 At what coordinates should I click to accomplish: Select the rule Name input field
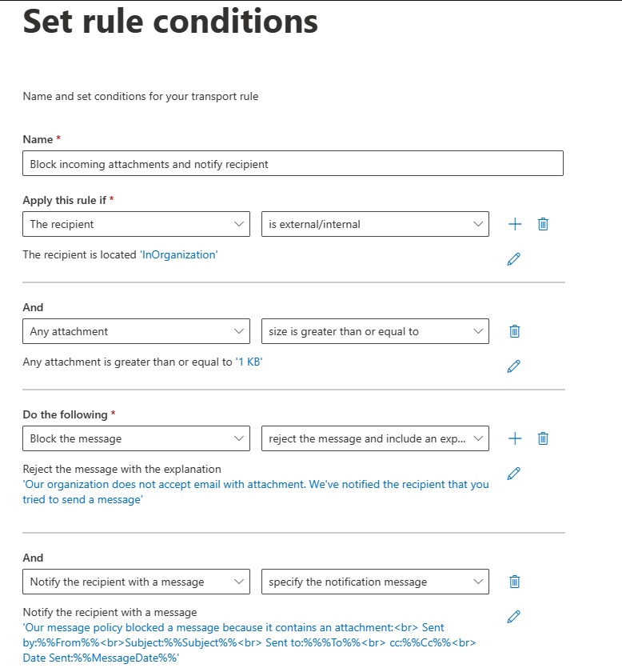pos(293,163)
